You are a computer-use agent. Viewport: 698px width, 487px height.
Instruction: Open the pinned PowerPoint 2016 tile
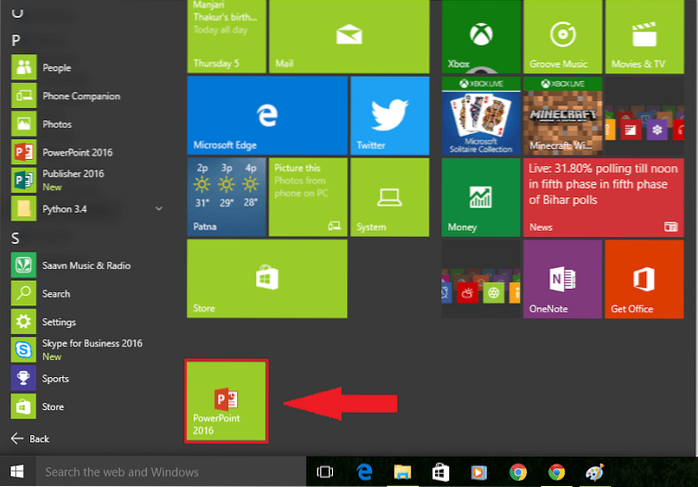pyautogui.click(x=226, y=401)
